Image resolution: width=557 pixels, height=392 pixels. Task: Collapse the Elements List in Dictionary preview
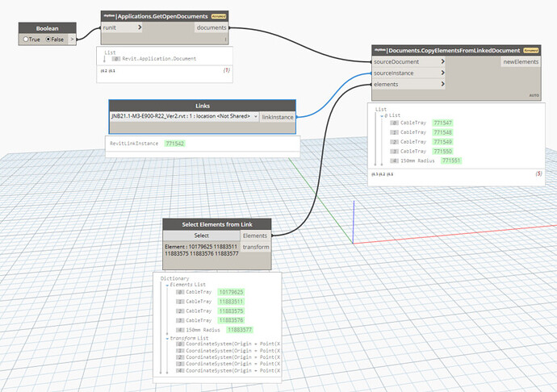[167, 285]
